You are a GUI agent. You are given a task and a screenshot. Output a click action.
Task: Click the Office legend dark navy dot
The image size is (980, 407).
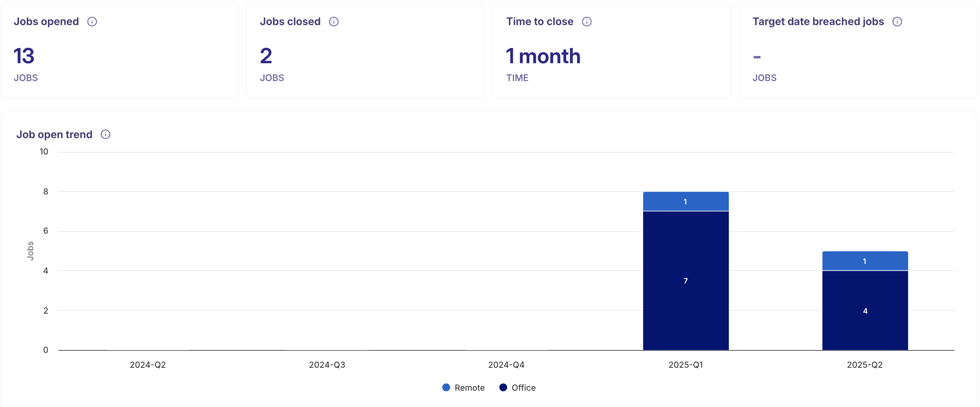pos(503,388)
